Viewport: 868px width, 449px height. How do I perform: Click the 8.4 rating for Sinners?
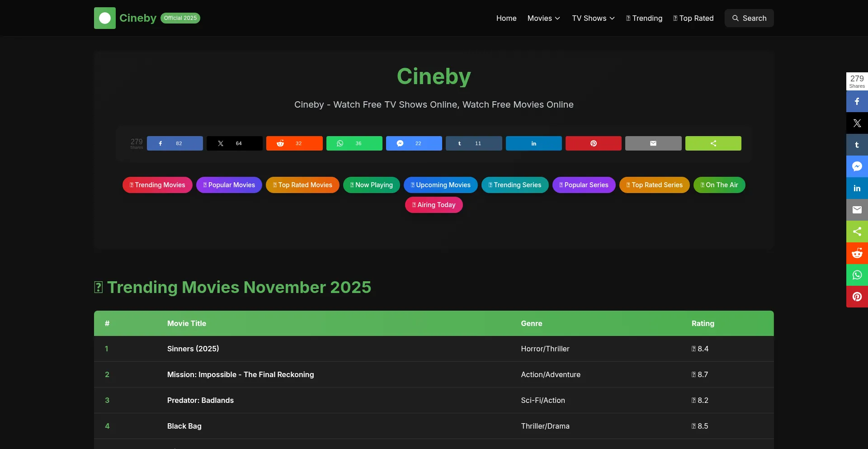click(x=700, y=349)
